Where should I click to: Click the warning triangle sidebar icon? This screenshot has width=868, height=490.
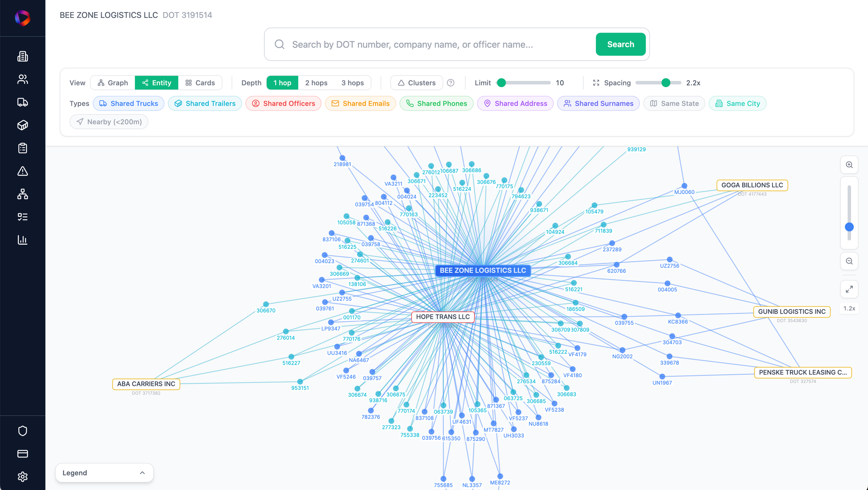[23, 171]
